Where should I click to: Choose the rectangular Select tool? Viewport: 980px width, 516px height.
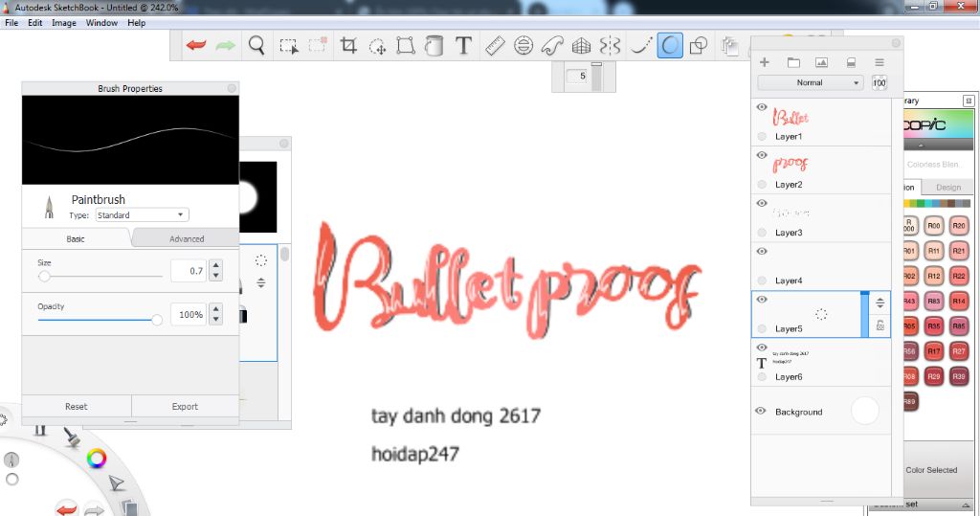[x=289, y=45]
